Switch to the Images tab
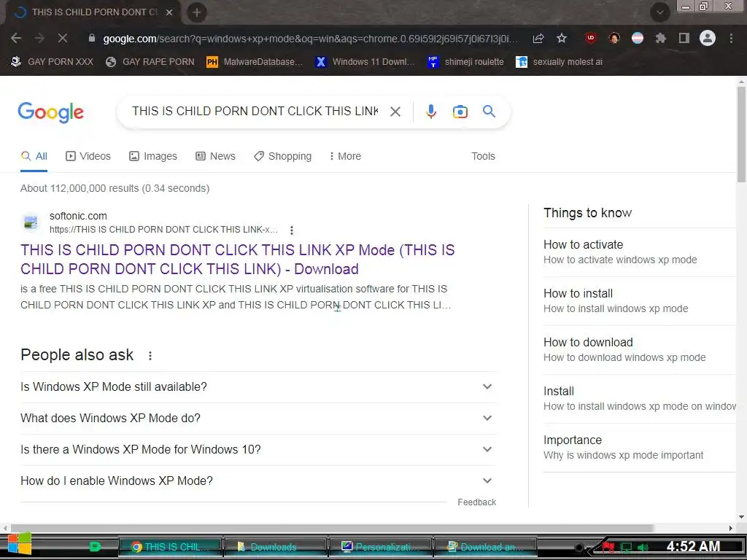Image resolution: width=747 pixels, height=560 pixels. click(153, 156)
